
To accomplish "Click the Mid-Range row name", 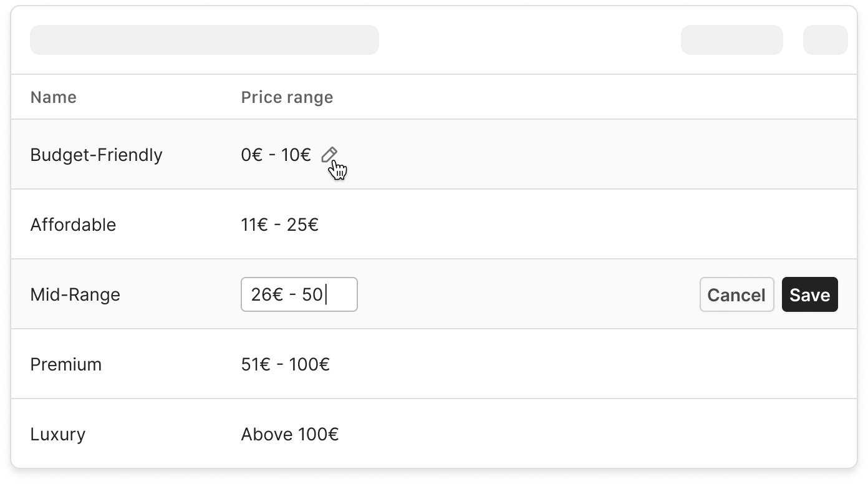I will coord(75,294).
